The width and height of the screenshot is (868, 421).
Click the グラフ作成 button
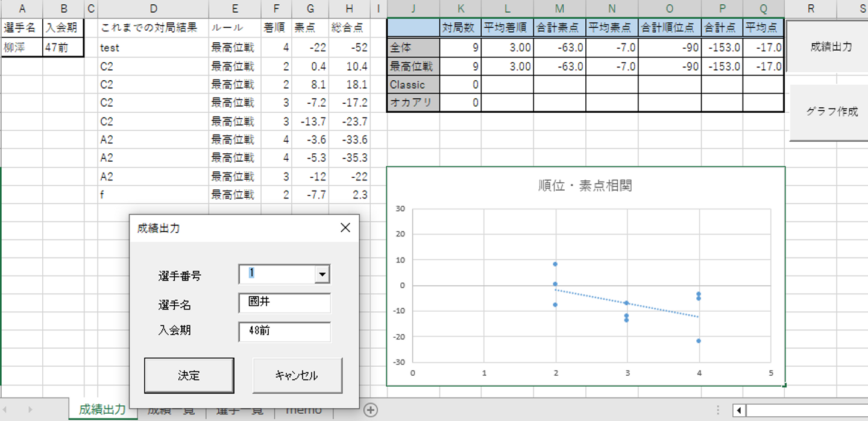[831, 112]
